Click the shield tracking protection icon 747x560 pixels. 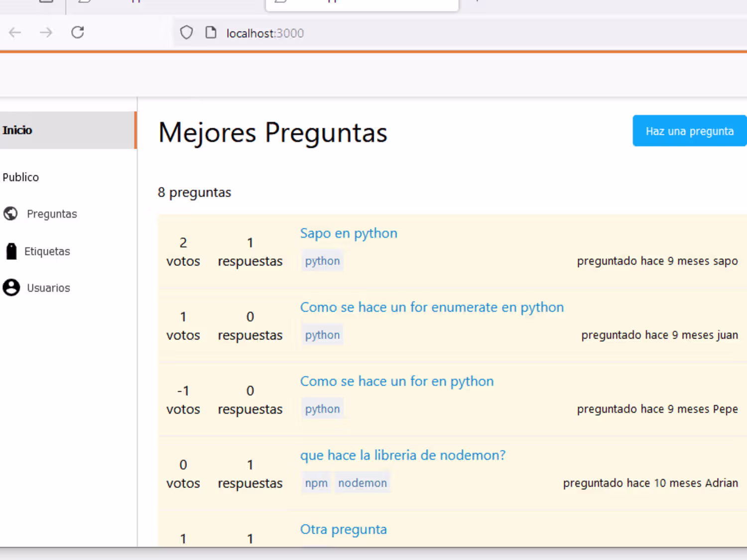pos(186,33)
